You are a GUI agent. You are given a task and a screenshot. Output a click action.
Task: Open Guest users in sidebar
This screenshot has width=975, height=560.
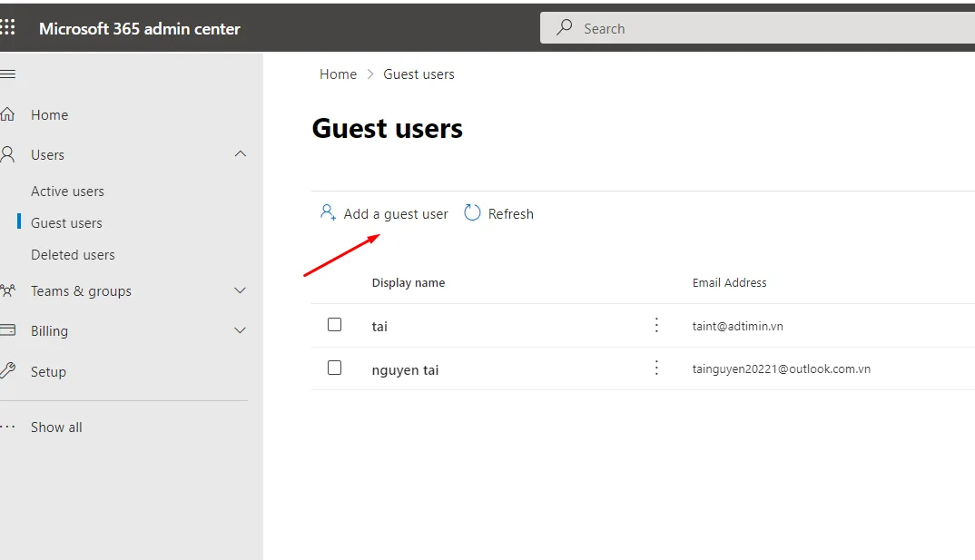click(66, 223)
